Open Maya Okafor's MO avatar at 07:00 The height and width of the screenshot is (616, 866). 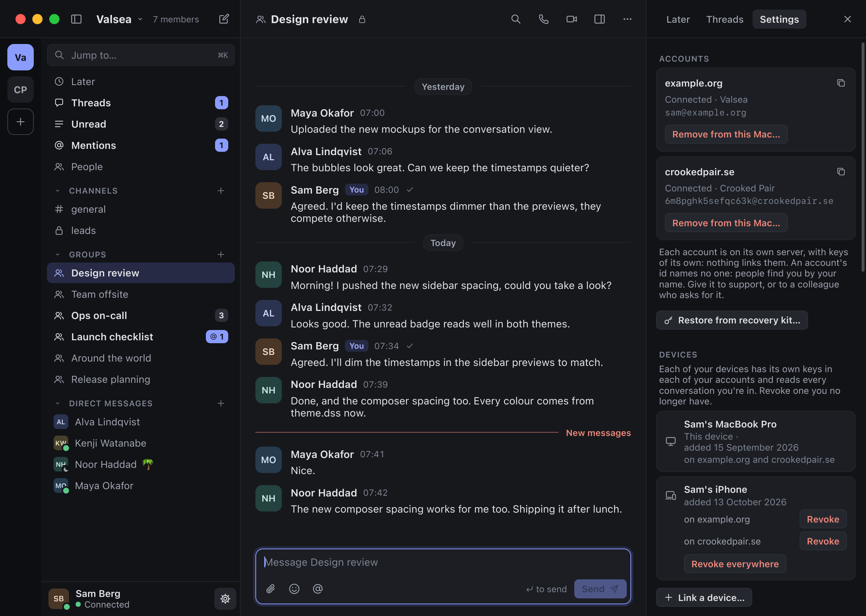click(268, 119)
